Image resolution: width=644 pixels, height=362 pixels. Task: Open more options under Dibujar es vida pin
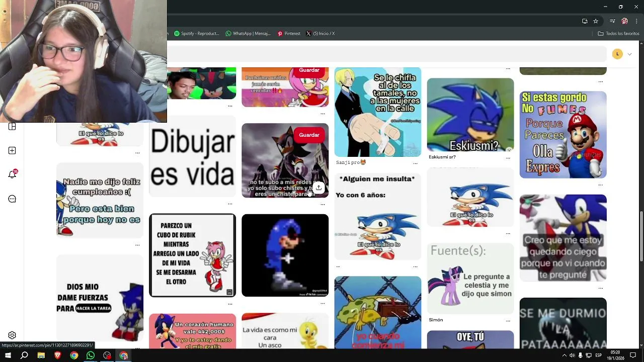[230, 204]
